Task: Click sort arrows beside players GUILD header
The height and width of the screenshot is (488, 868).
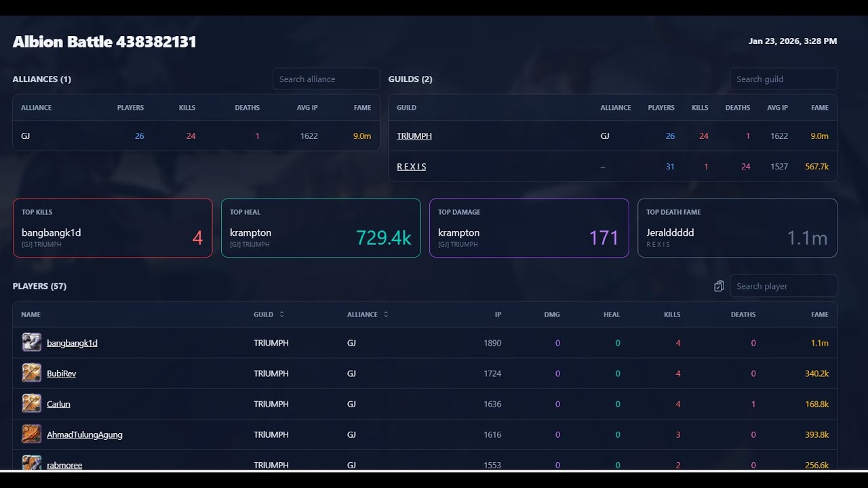Action: 281,314
